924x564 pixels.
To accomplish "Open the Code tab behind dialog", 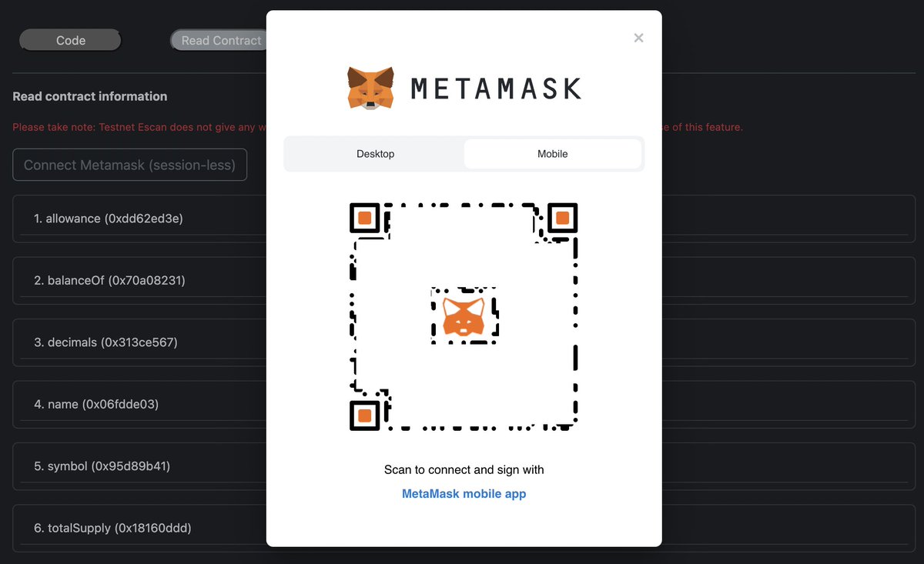I will (x=71, y=40).
